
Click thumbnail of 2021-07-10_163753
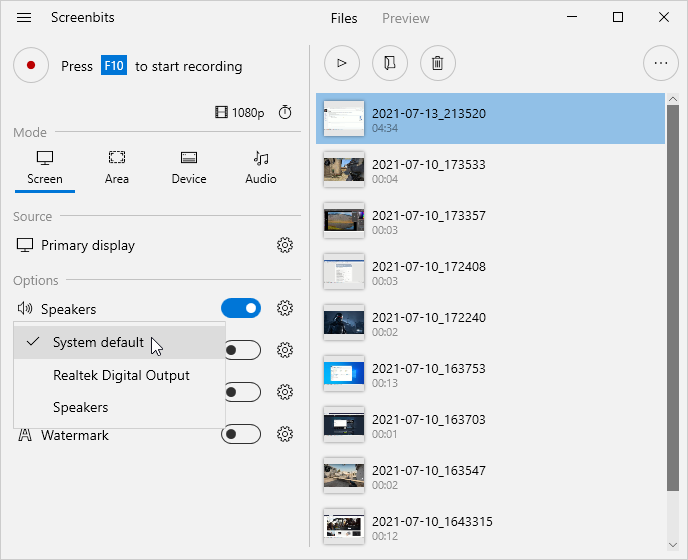(344, 373)
